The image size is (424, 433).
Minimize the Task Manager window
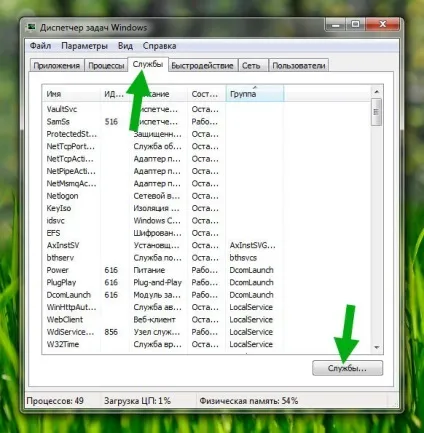tap(336, 25)
